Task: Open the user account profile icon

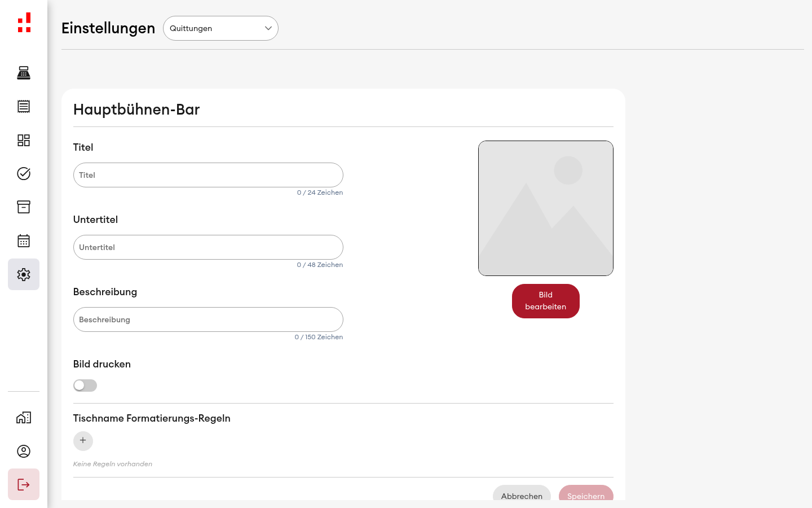Action: (x=24, y=451)
